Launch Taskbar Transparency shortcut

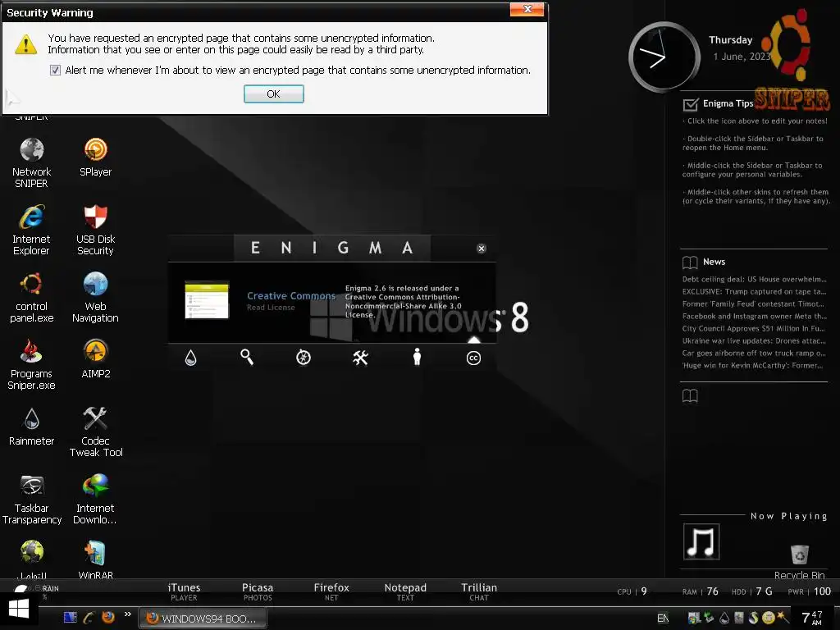(x=32, y=500)
